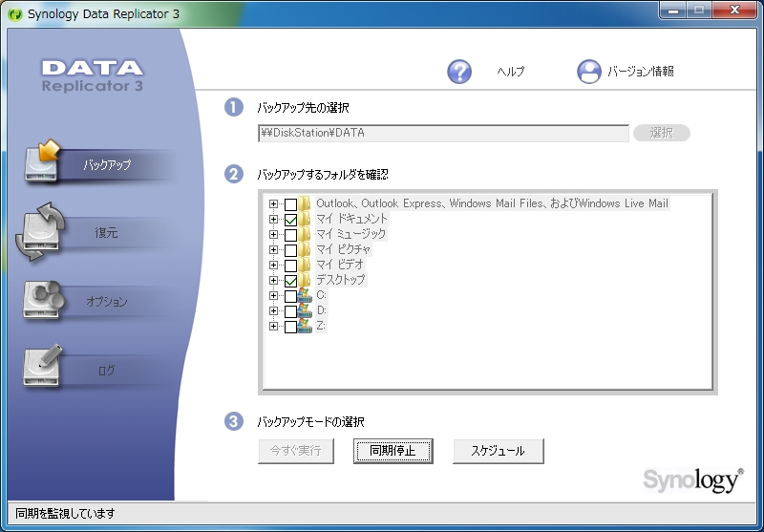Click the 同期を監視しています status bar text
Viewport: 764px width, 532px height.
(65, 514)
